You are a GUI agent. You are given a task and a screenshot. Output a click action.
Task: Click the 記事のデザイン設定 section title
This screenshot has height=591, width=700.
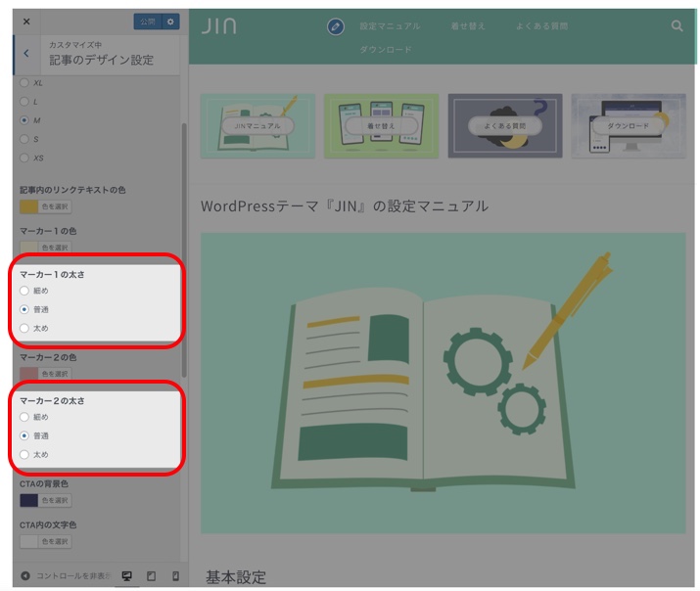(102, 60)
